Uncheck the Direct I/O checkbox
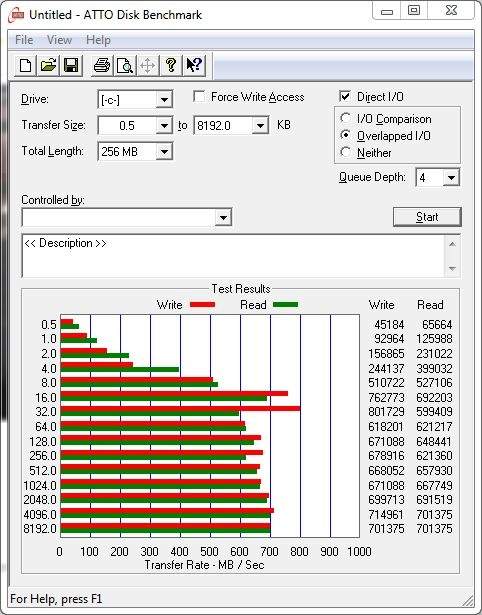The width and height of the screenshot is (482, 615). click(345, 96)
